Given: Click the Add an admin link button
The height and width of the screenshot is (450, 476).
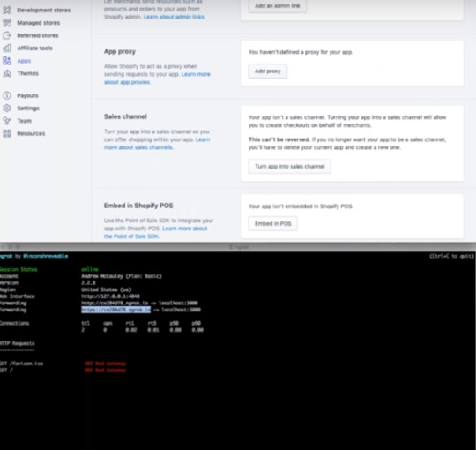Looking at the screenshot, I should (277, 6).
